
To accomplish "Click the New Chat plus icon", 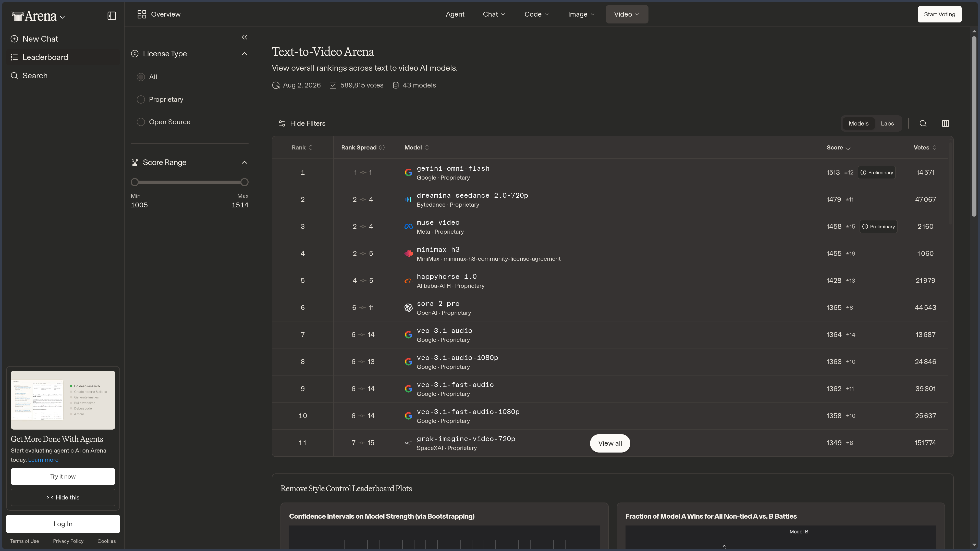I will coord(15,39).
